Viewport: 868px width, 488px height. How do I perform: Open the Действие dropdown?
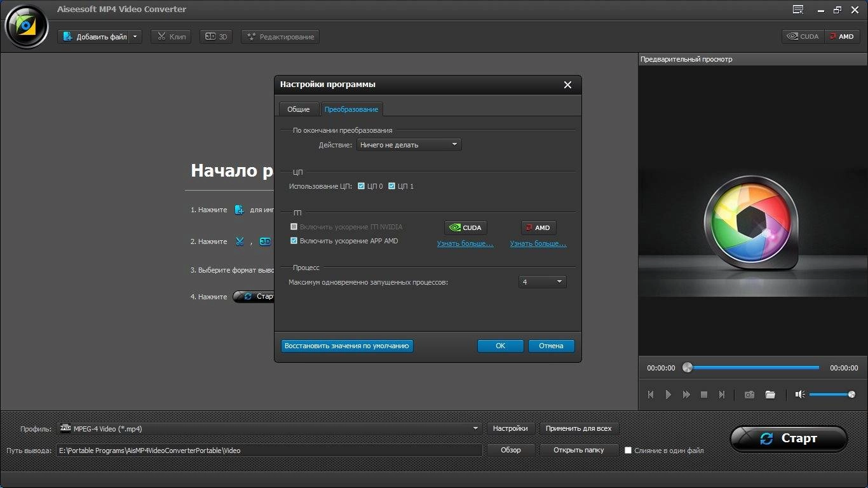coord(409,145)
